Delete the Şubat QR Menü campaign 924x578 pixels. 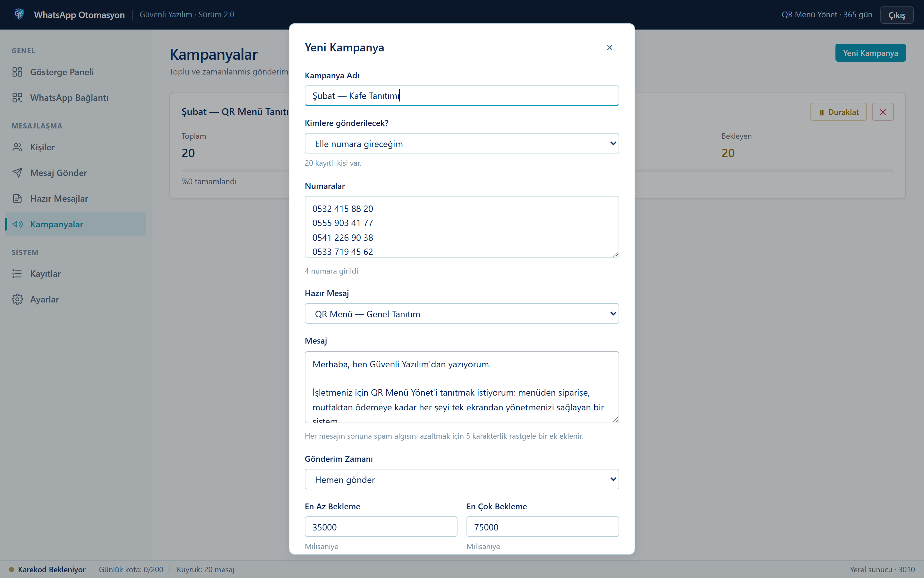coord(883,112)
